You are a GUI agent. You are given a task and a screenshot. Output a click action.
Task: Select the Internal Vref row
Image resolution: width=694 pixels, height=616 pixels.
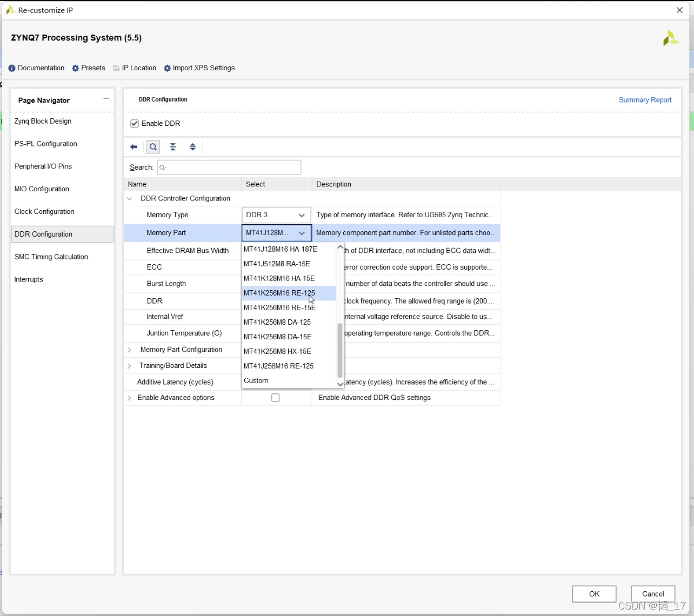pos(165,317)
